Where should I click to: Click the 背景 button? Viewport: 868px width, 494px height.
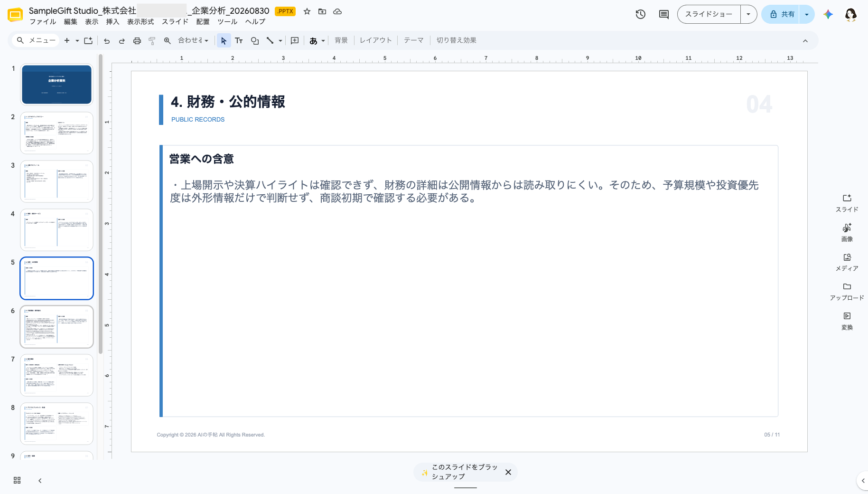pos(341,40)
